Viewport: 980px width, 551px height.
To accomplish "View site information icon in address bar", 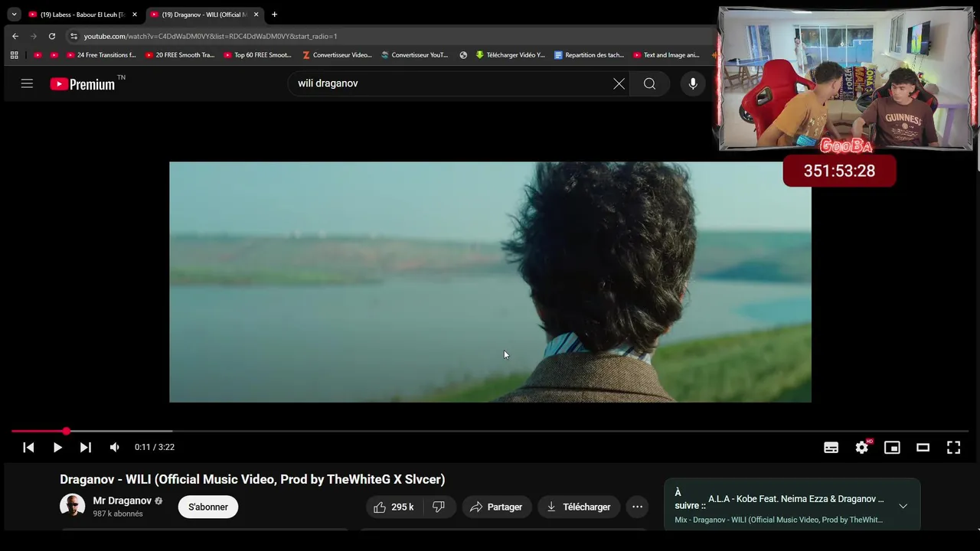I will (x=73, y=36).
